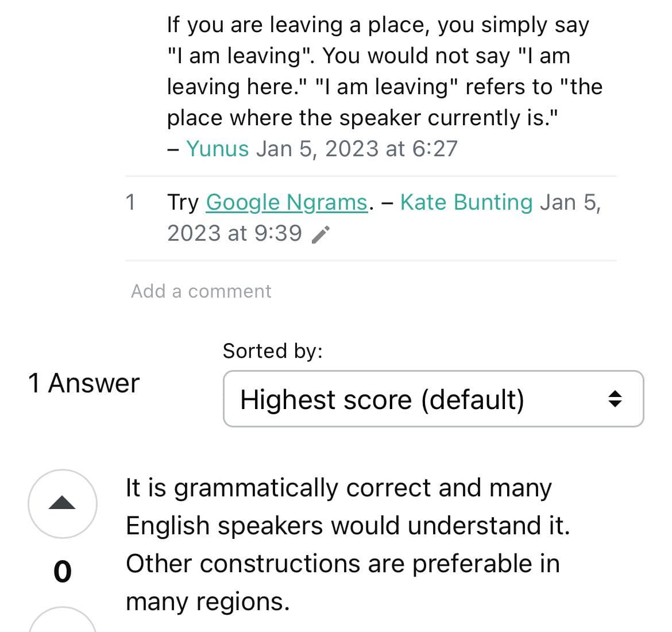The height and width of the screenshot is (632, 672).
Task: Upvote the answer with the up arrow
Action: coord(63,503)
